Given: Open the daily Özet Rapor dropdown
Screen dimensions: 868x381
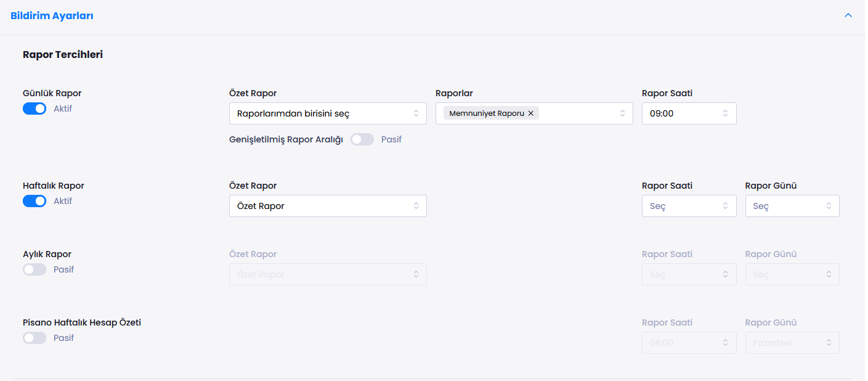Looking at the screenshot, I should pyautogui.click(x=327, y=113).
